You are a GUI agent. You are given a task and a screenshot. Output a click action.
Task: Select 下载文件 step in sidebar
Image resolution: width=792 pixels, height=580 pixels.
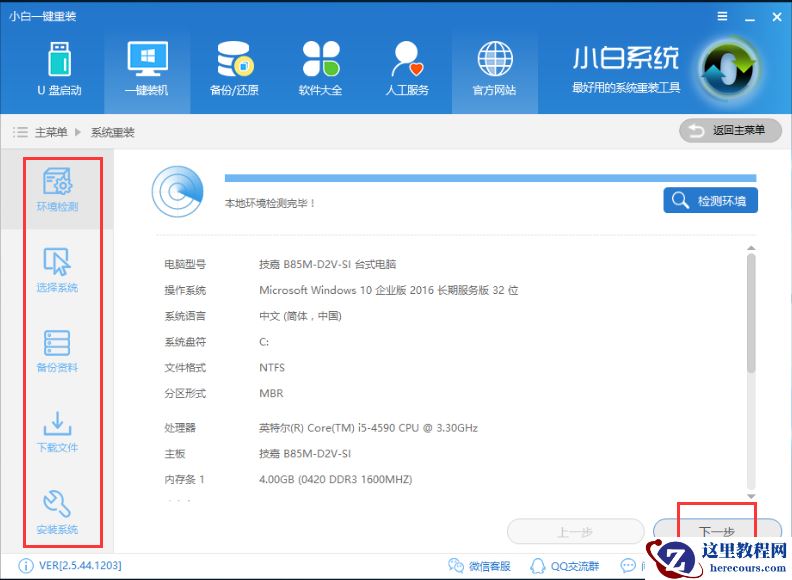(57, 432)
